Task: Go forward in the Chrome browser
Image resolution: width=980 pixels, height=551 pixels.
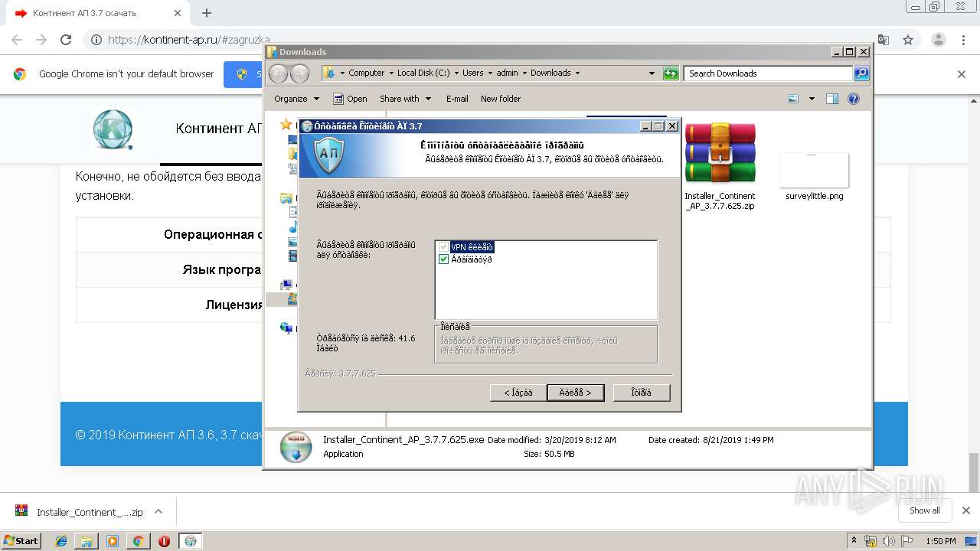Action: 41,40
